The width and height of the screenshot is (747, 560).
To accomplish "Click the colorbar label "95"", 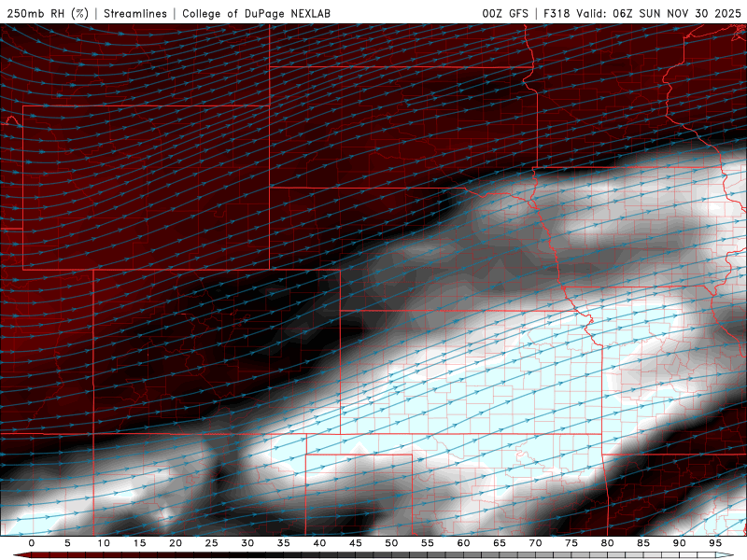I will click(x=715, y=543).
